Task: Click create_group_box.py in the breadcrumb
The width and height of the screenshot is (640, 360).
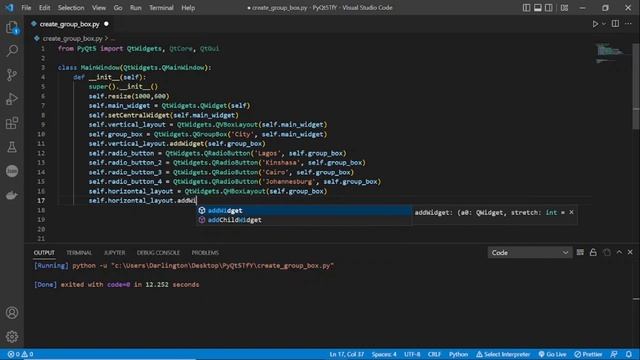Action: coord(73,38)
